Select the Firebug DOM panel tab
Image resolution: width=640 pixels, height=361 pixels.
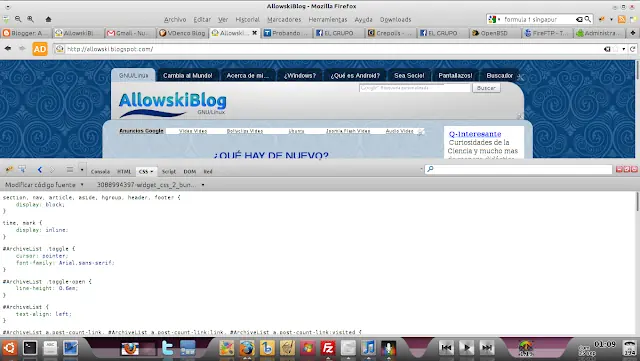point(189,172)
